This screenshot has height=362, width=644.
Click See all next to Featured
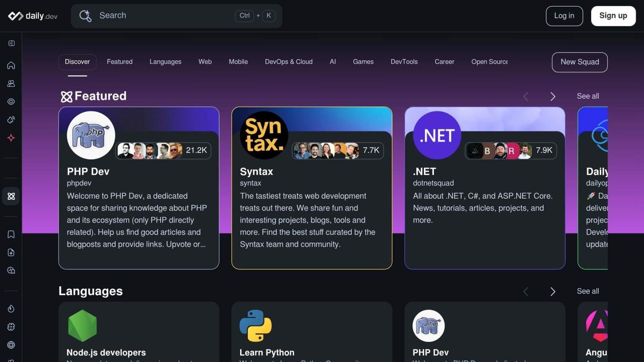[x=588, y=96]
